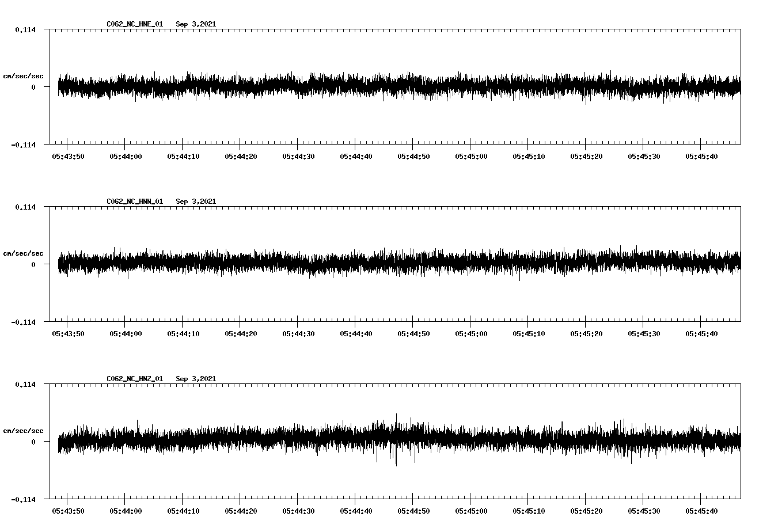Click the 05:45:20 time label under HNZ plot
Image resolution: width=782 pixels, height=532 pixels.
586,511
